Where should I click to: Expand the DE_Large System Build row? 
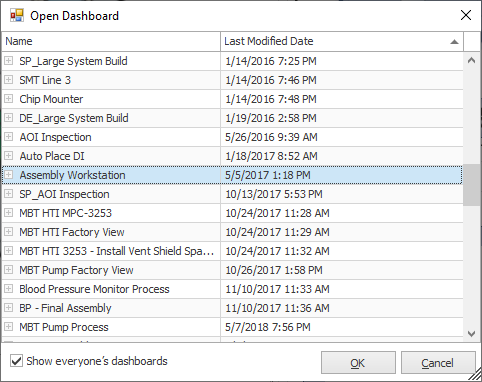pos(8,118)
